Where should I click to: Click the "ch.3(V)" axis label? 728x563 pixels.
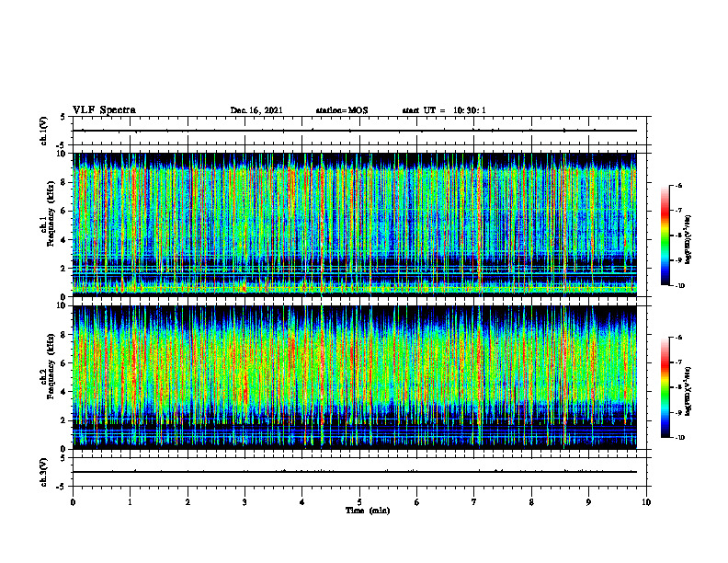[44, 472]
